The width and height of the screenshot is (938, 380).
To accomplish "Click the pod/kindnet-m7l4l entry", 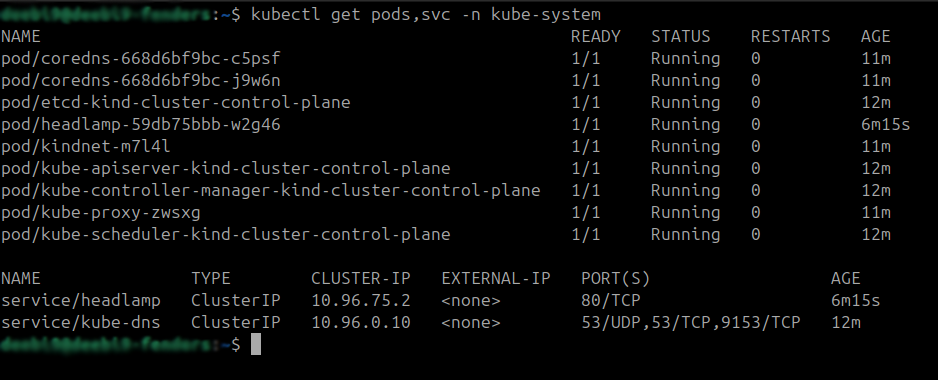I will (86, 147).
